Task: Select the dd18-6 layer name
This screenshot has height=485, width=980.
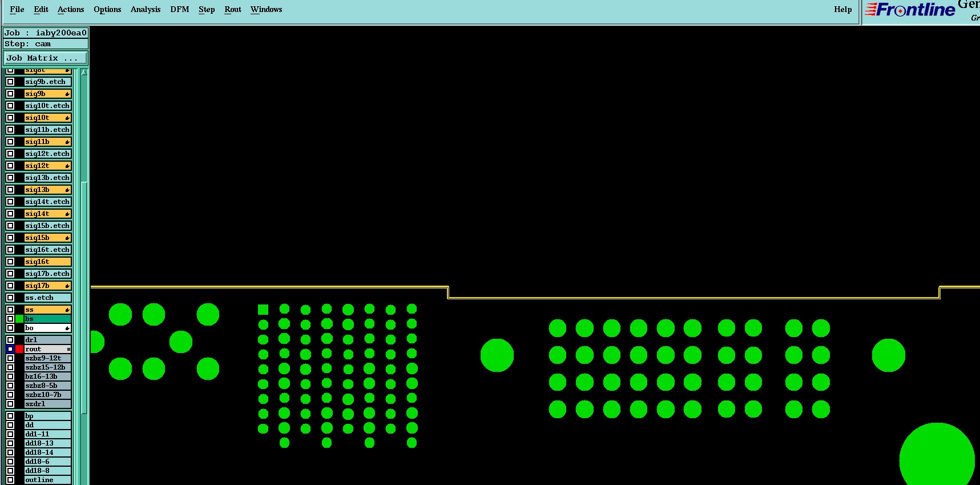Action: point(47,462)
